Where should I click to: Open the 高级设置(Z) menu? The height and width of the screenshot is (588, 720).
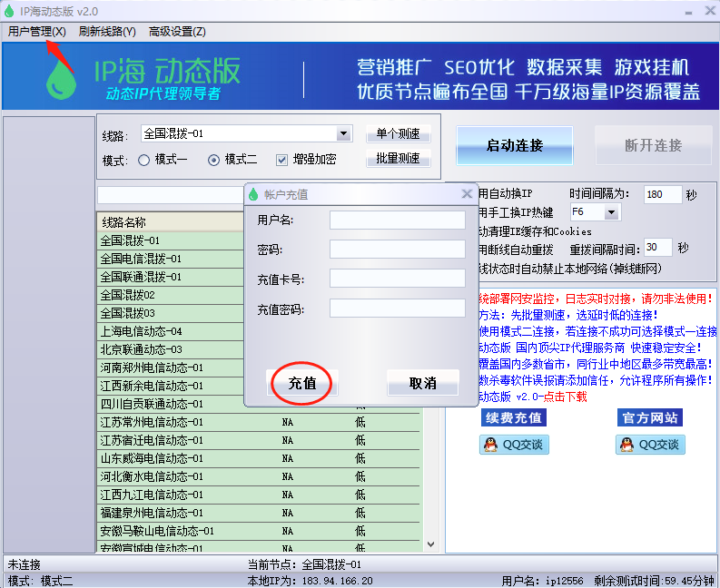pos(177,32)
